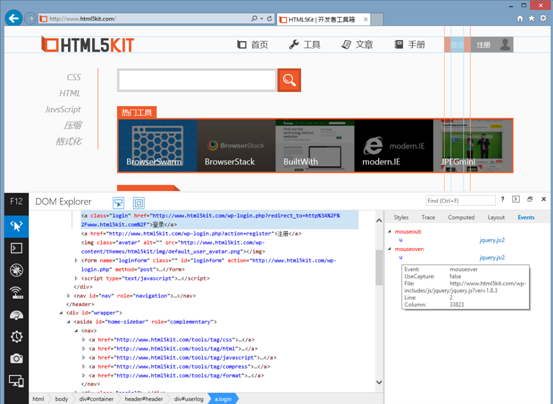Open the Profiler clock-gear tool
This screenshot has width=553, height=404.
click(x=16, y=337)
